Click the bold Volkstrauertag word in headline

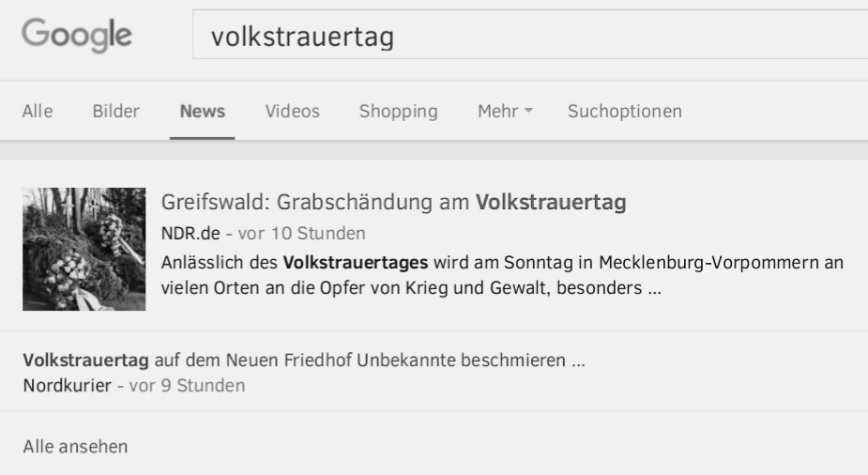pyautogui.click(x=551, y=202)
